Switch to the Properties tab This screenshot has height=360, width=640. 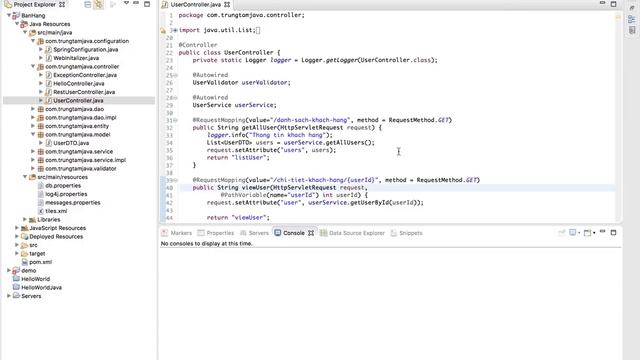216,233
